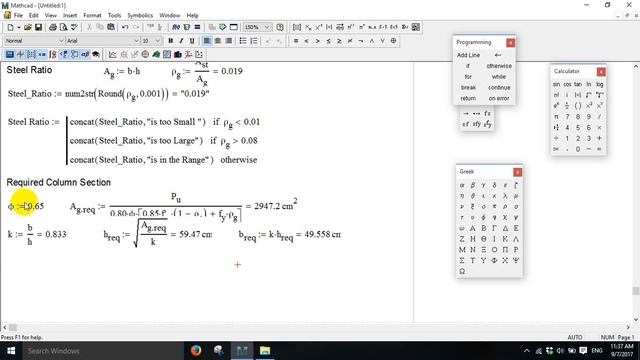Open the 150% zoom dropdown
Image resolution: width=640 pixels, height=360 pixels.
pyautogui.click(x=267, y=27)
